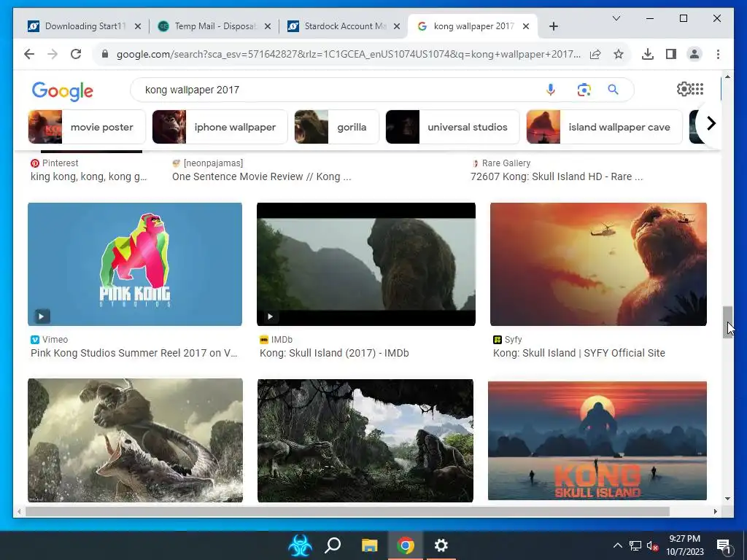Open Chrome three-dot menu
Screen dimensions: 747x560
(x=718, y=54)
